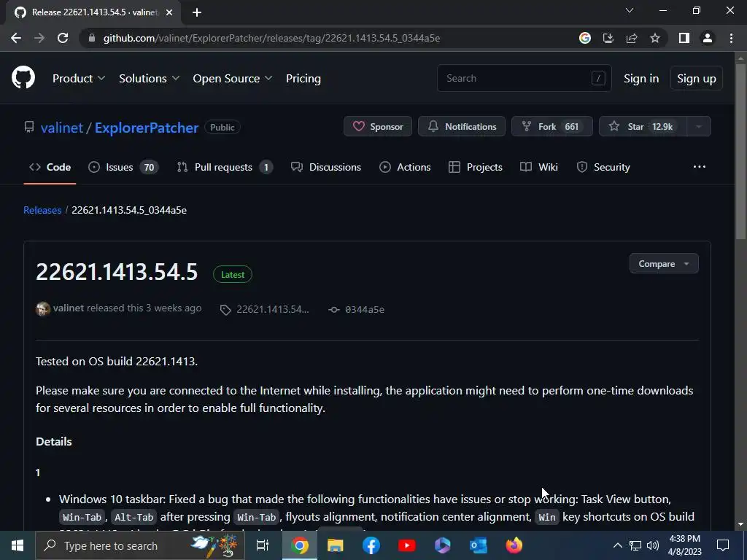Open the Chrome tab search chevron
Screen dimensions: 747x560
tap(630, 10)
